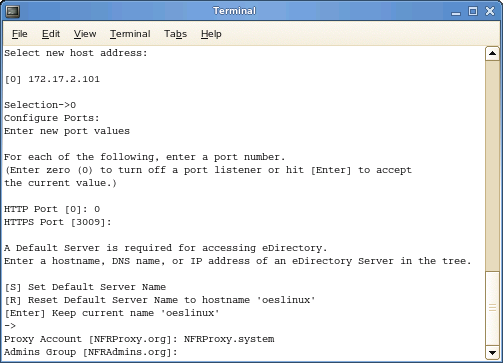Close the Terminal window
The image size is (504, 364).
pos(490,11)
